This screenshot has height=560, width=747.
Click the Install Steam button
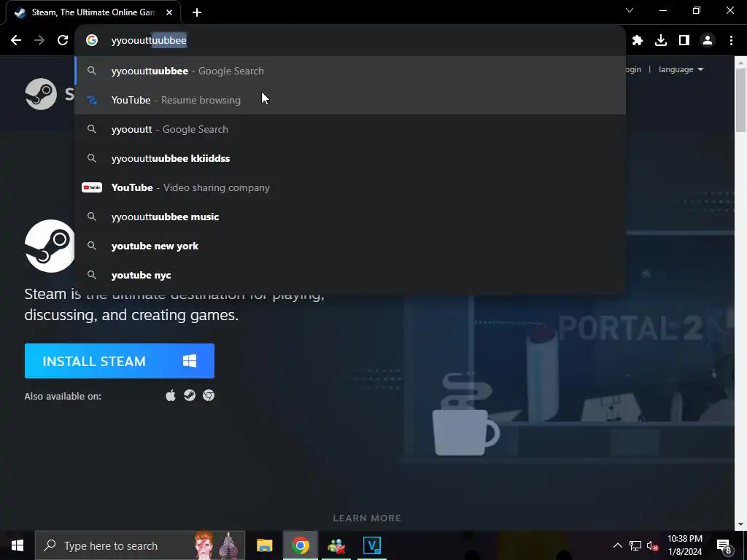(119, 361)
